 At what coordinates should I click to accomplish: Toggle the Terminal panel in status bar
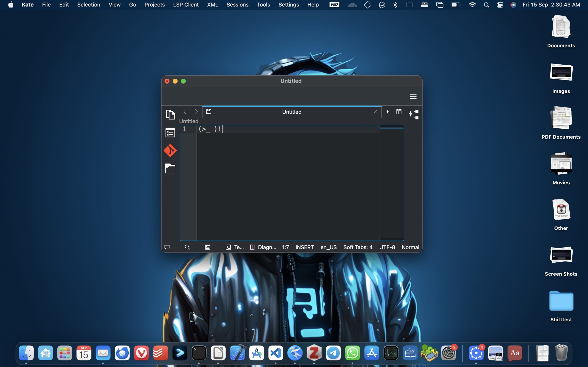coord(235,247)
